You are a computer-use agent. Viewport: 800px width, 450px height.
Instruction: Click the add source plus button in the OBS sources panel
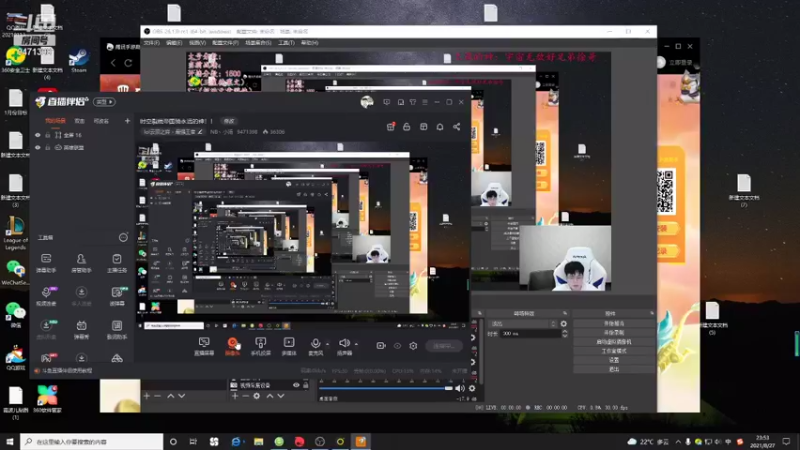click(x=235, y=396)
